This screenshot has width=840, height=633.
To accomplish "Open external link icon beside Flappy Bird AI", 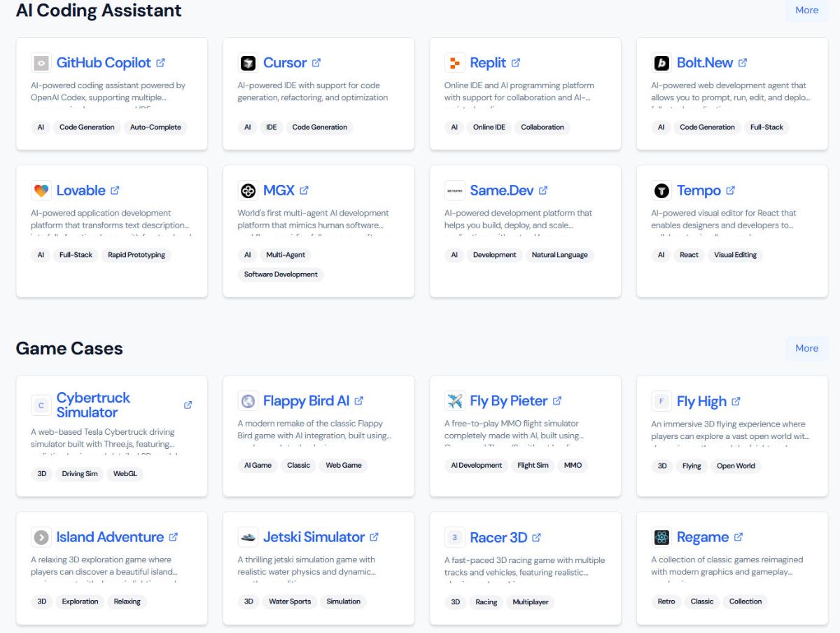I will tap(359, 401).
